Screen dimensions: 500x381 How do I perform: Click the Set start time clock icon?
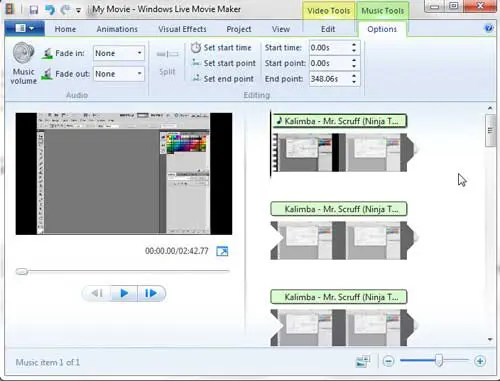tap(196, 48)
